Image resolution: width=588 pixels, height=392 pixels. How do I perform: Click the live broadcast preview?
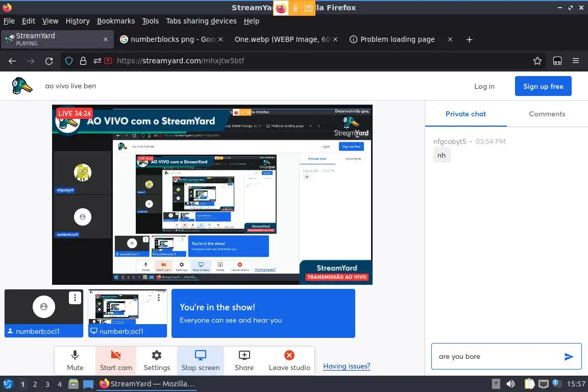pos(212,194)
